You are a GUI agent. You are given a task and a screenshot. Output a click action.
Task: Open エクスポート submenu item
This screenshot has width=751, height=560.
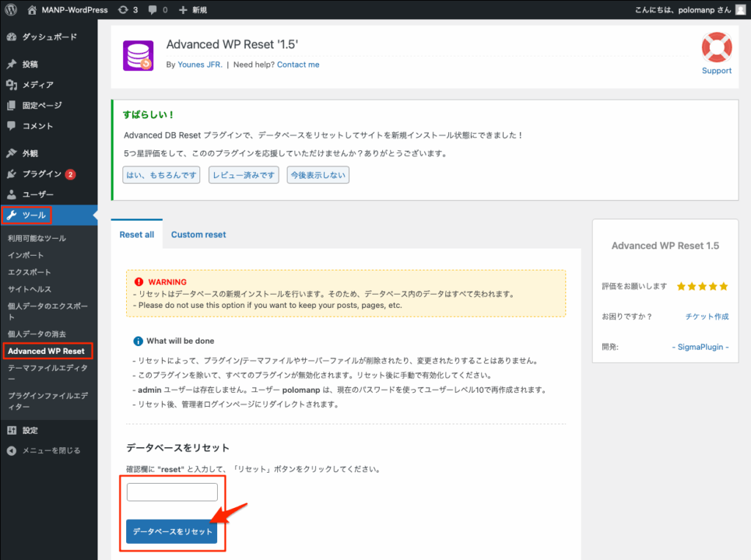[29, 272]
